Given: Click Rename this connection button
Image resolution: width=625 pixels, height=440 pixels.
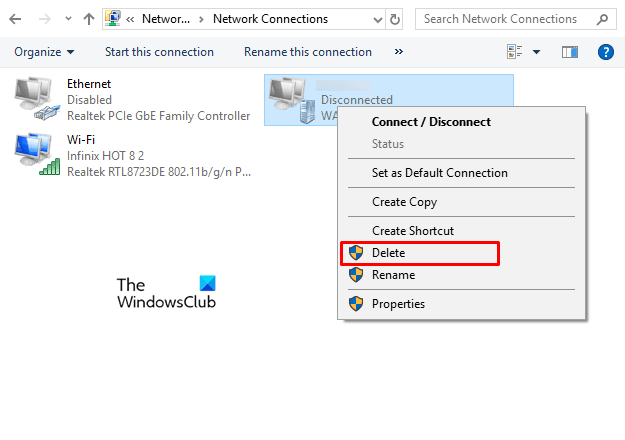Looking at the screenshot, I should click(x=307, y=52).
